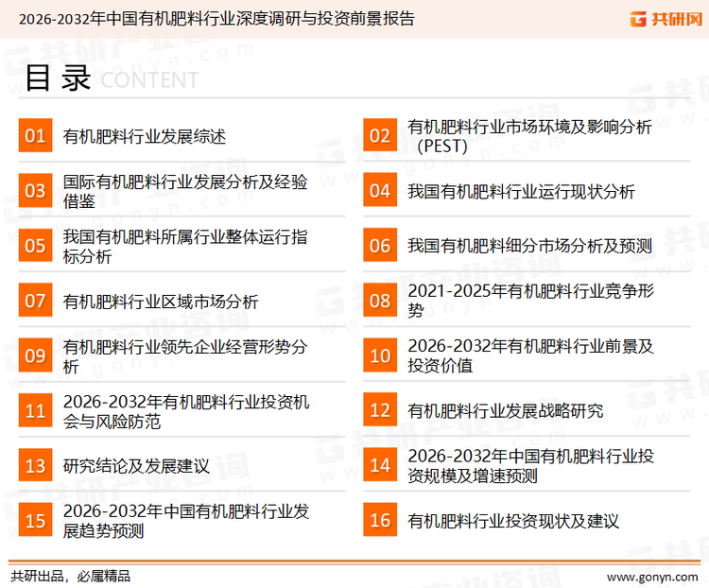The width and height of the screenshot is (709, 588).
Task: Select 有机肥料行业发展综述 entry
Action: pos(145,136)
